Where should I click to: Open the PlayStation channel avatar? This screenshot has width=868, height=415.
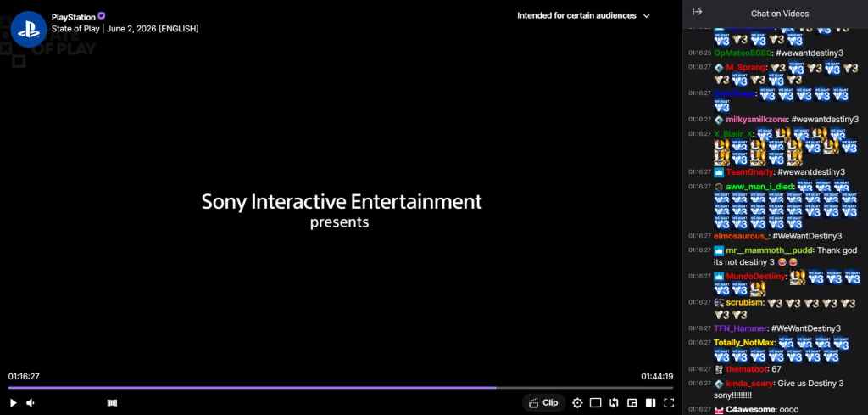[29, 29]
